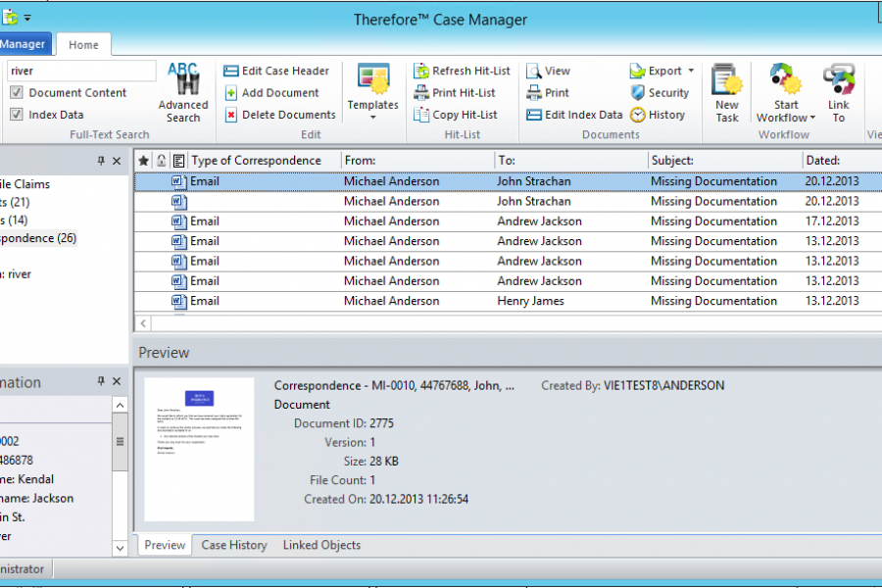This screenshot has height=588, width=882.
Task: Click the Link To icon
Action: tap(839, 80)
